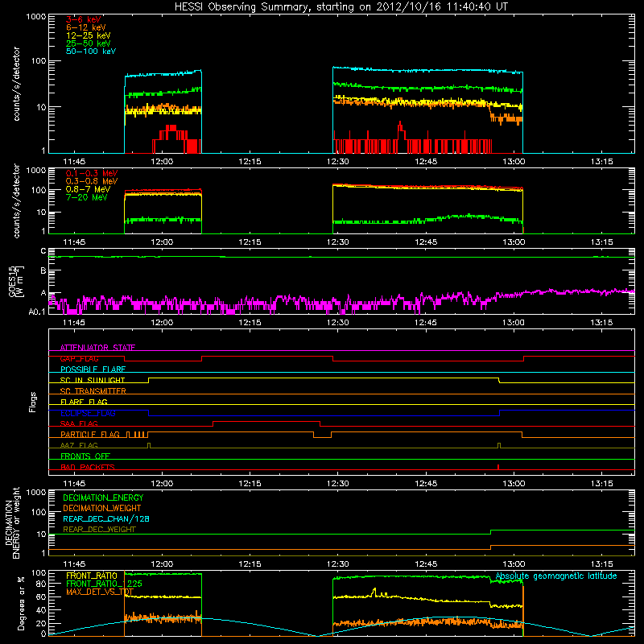Click the yellow FRONT_RATIO bump near 12:36
This screenshot has height=644, width=644.
point(374,591)
